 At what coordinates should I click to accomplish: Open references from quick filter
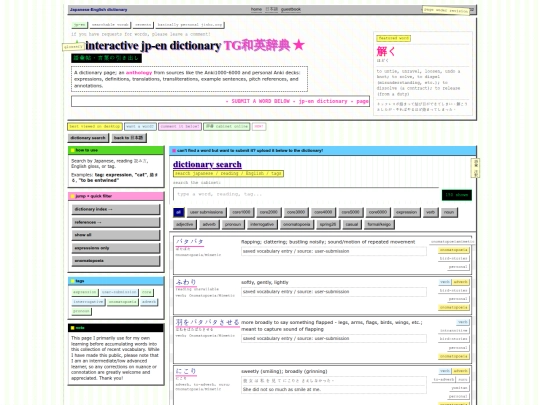pos(116,222)
